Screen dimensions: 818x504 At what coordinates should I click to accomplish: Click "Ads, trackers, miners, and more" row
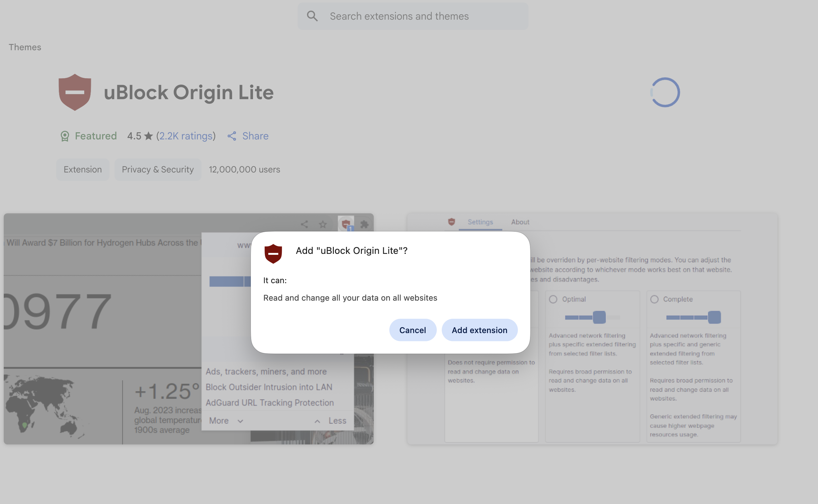266,371
